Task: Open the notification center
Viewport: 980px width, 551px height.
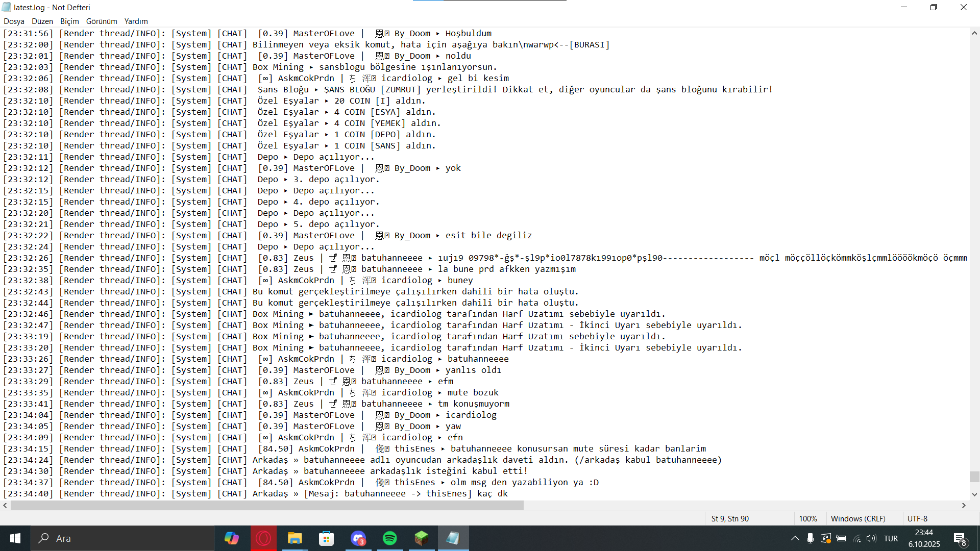Action: [960, 539]
